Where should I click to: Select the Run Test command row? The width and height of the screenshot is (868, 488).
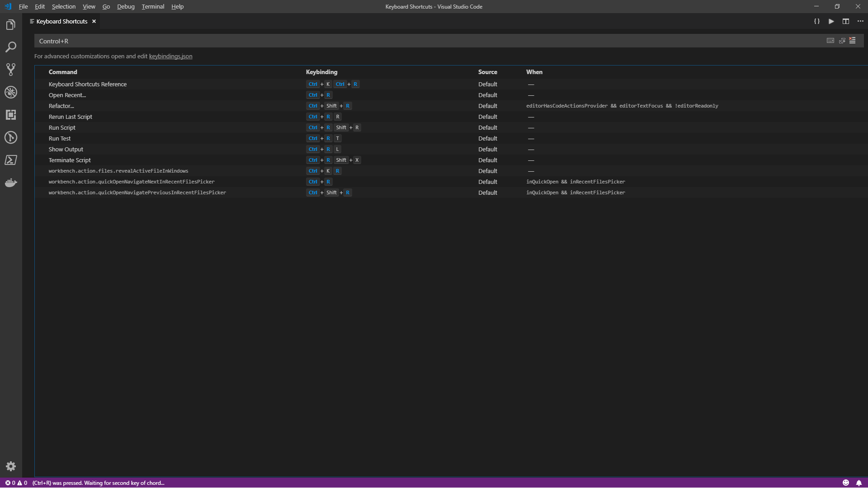[x=60, y=138]
